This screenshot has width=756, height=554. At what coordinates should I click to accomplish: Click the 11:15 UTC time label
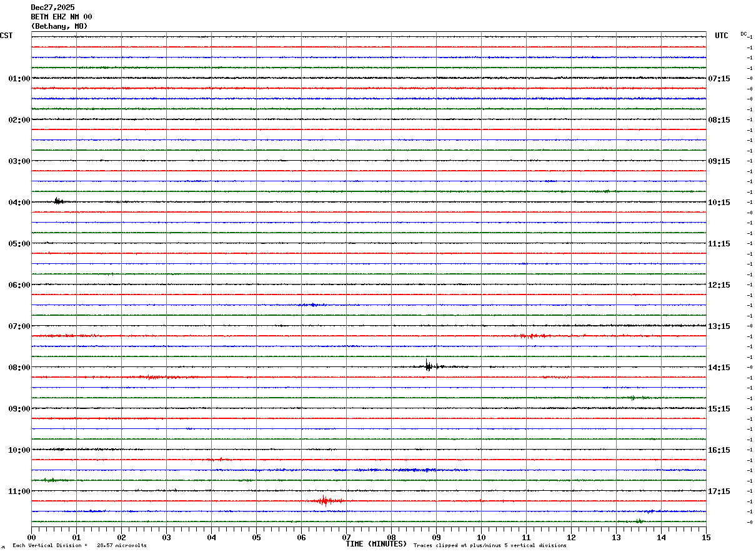tap(719, 244)
